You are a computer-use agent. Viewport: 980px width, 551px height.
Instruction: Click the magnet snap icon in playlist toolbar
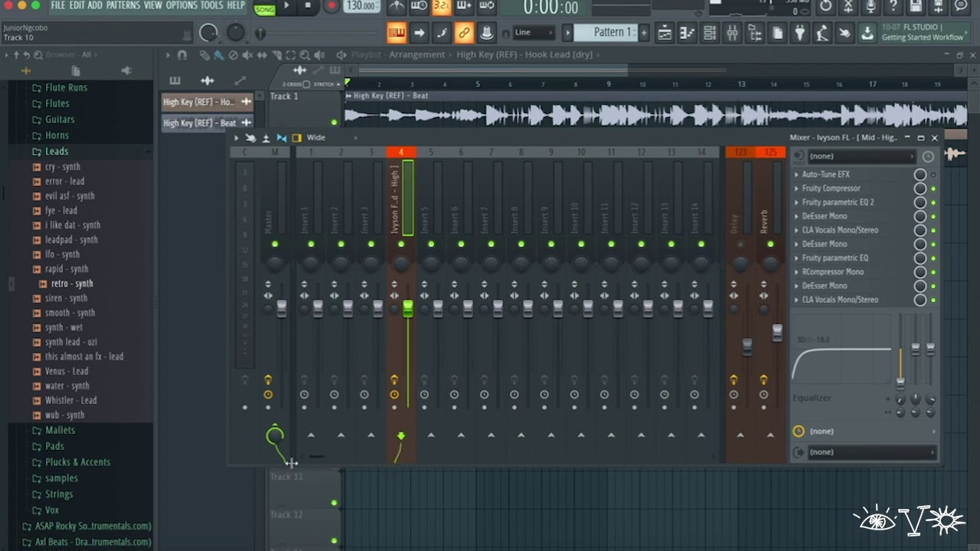[181, 55]
